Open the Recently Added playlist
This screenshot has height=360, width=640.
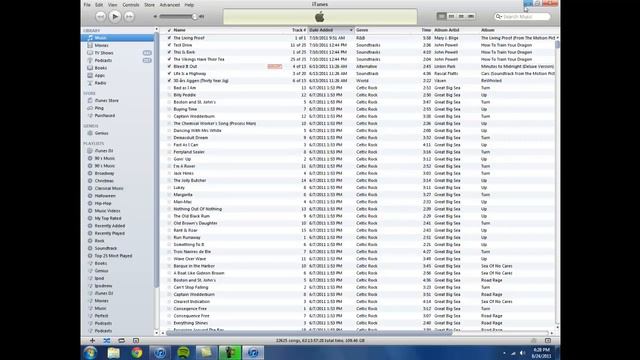click(110, 226)
